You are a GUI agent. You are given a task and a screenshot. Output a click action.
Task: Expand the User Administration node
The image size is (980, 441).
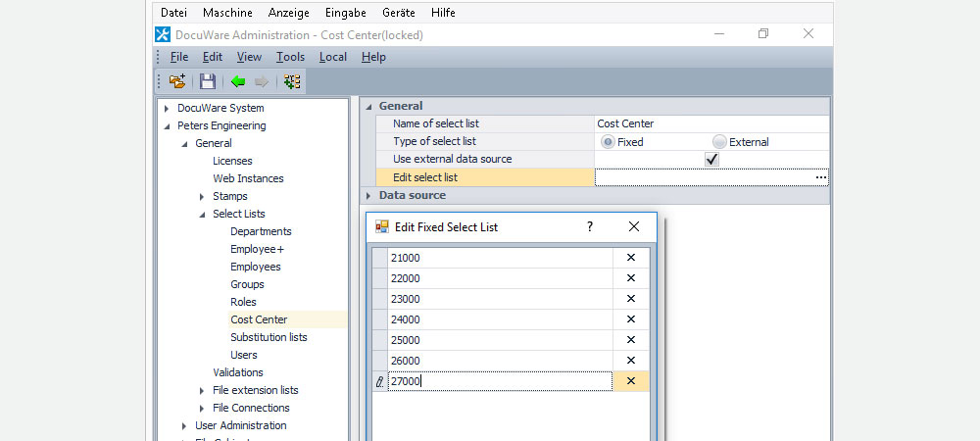(x=184, y=426)
